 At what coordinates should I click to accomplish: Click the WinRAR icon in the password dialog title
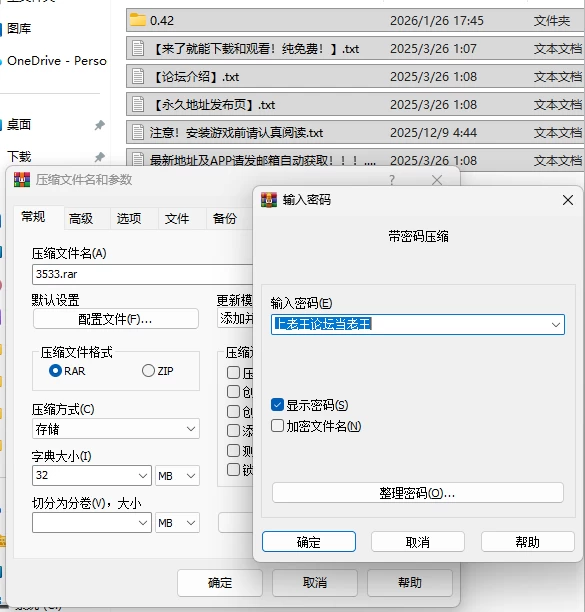268,200
